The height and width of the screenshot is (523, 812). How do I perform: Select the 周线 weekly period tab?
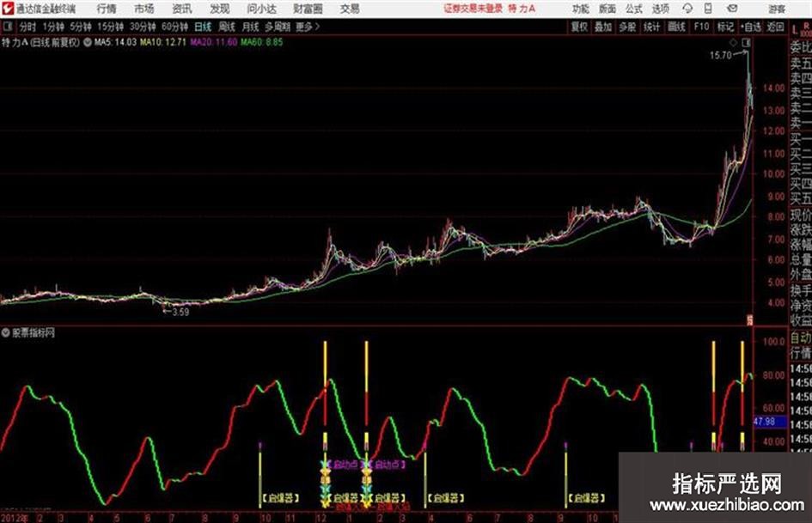tap(227, 27)
